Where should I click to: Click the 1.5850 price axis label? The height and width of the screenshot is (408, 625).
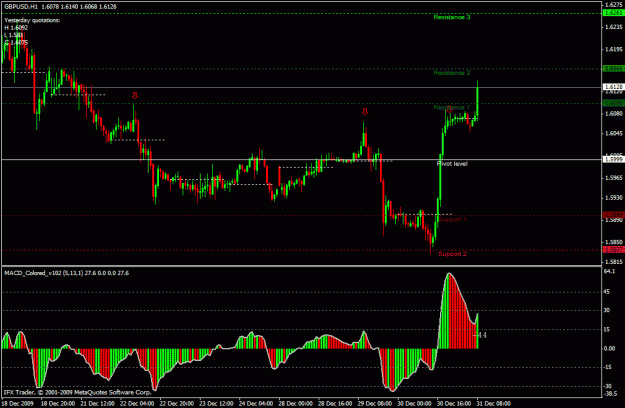pos(614,242)
